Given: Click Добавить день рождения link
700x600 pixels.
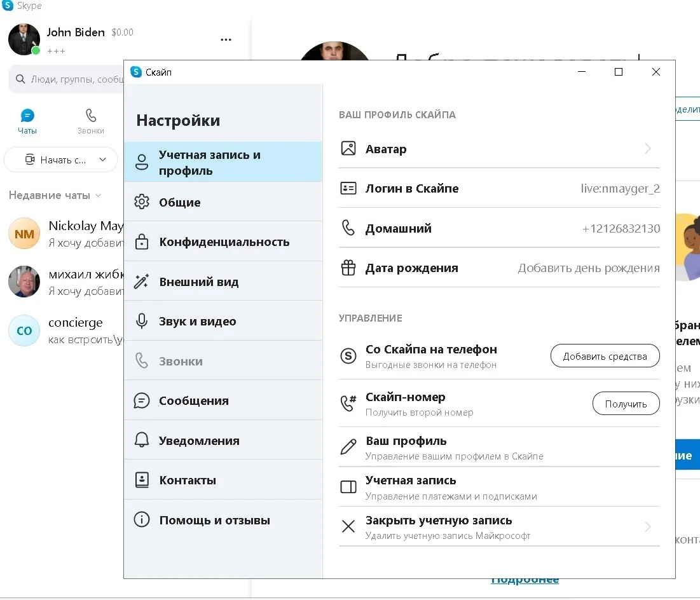Looking at the screenshot, I should pyautogui.click(x=588, y=268).
